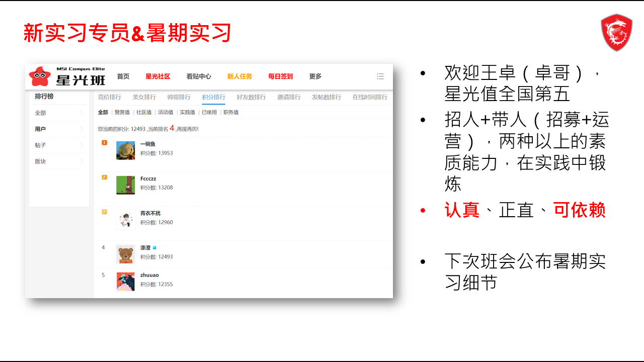Switch to 美女排行 tab

[x=144, y=97]
